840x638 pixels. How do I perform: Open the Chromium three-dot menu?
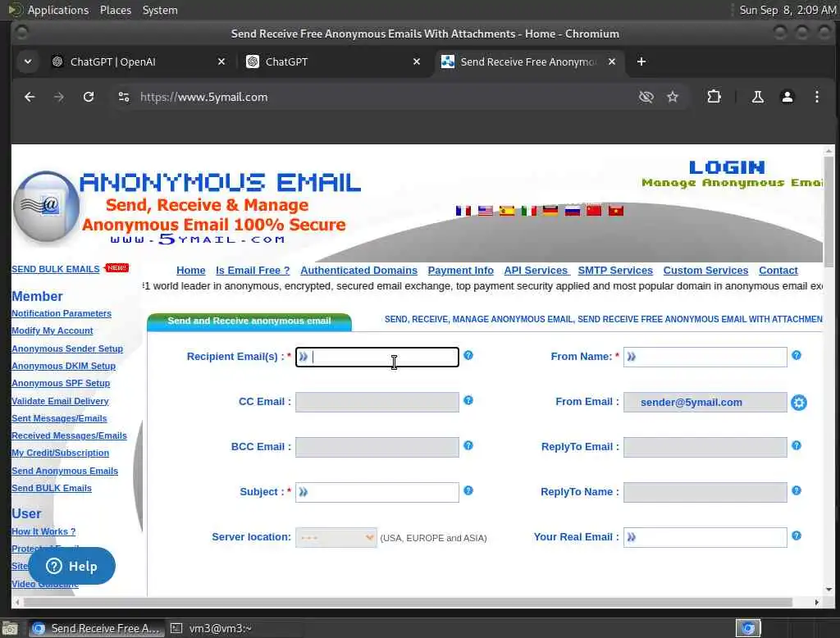coord(816,97)
